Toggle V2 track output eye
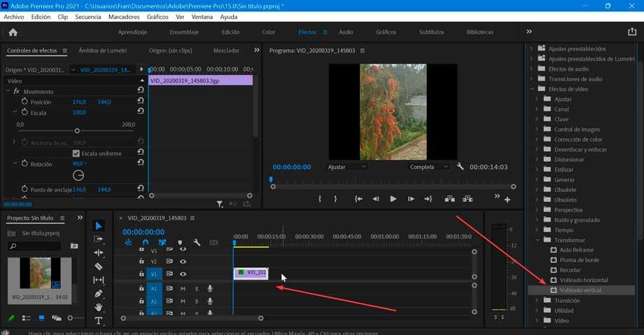644x335 pixels. point(183,261)
